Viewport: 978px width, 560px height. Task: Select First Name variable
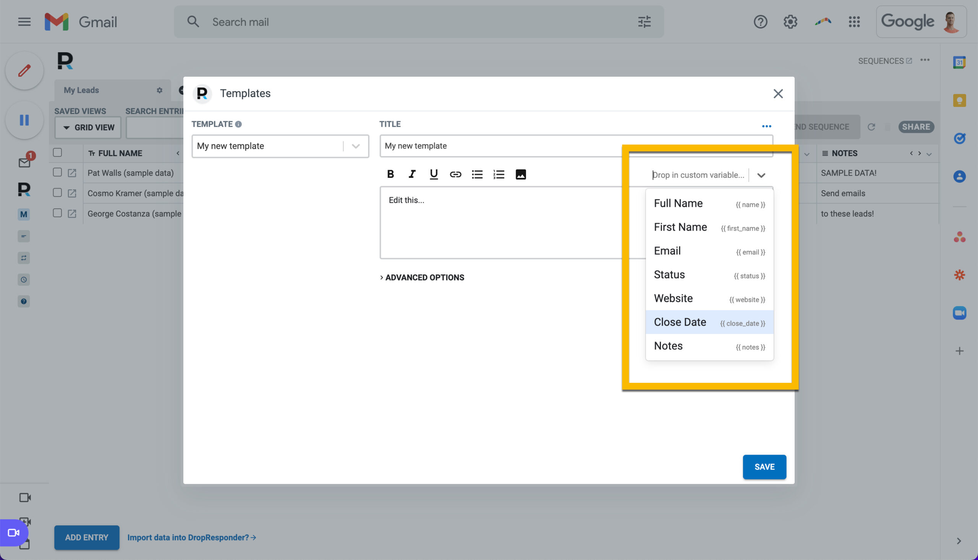coord(709,227)
